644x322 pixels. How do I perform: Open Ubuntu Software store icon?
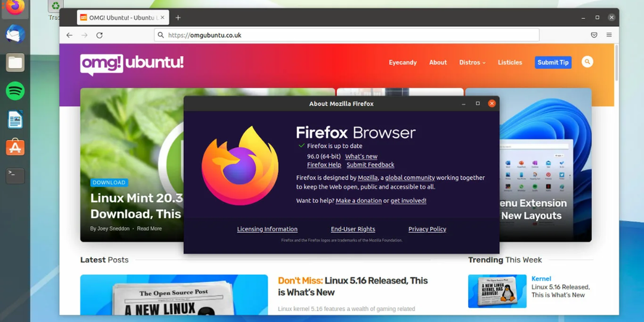click(15, 147)
